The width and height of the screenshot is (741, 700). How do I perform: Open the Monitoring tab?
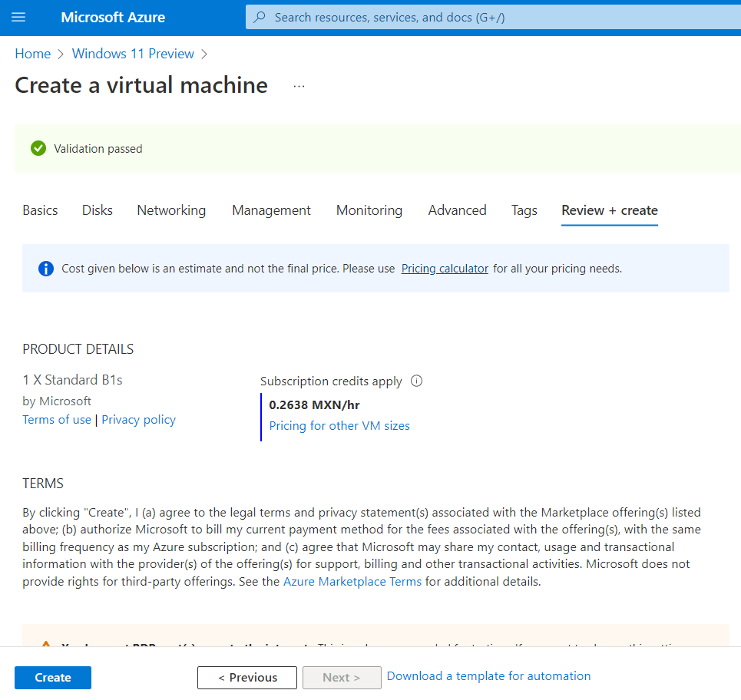coord(369,210)
